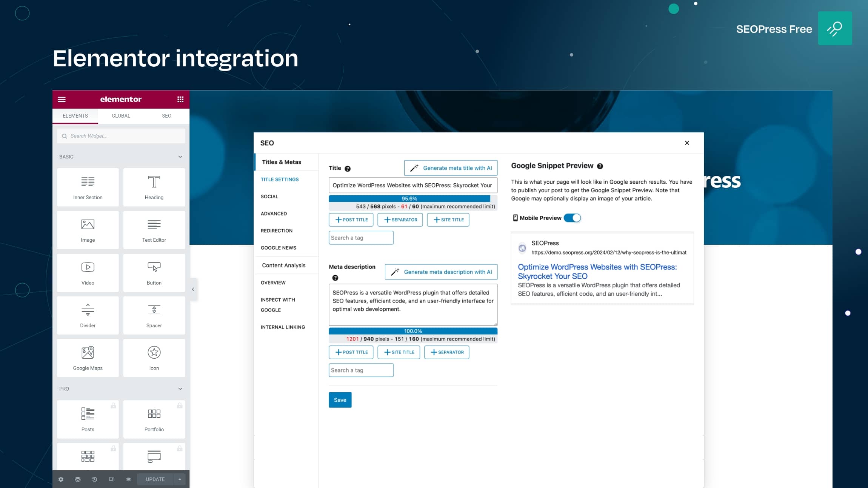Click the POST TITLE button under title field

[352, 219]
